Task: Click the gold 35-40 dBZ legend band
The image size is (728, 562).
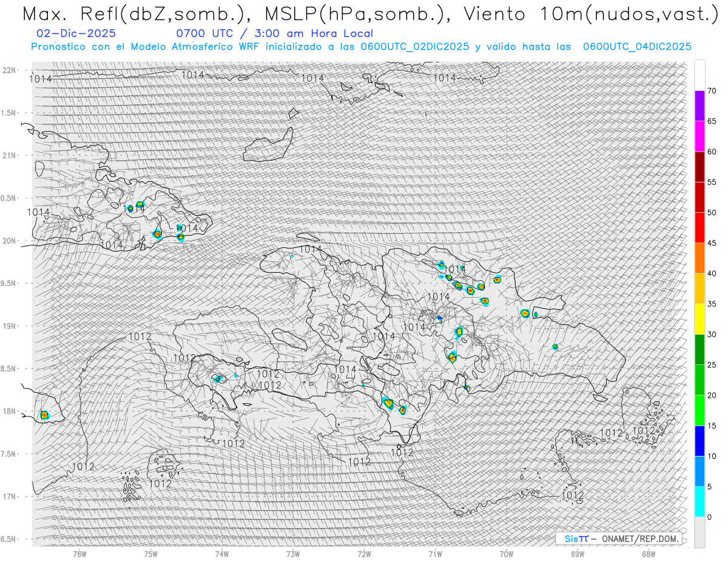Action: tap(699, 289)
